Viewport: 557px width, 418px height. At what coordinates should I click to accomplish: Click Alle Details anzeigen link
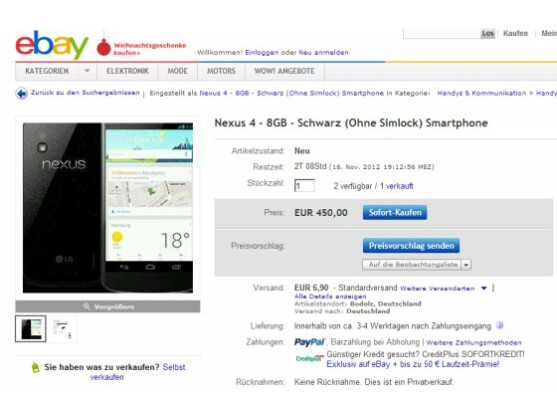(330, 296)
